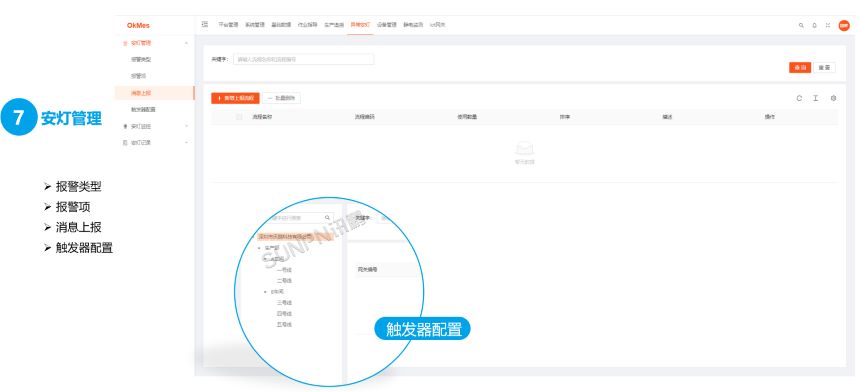This screenshot has height=392, width=860.
Task: Open the IoT网关 top menu
Action: click(438, 25)
